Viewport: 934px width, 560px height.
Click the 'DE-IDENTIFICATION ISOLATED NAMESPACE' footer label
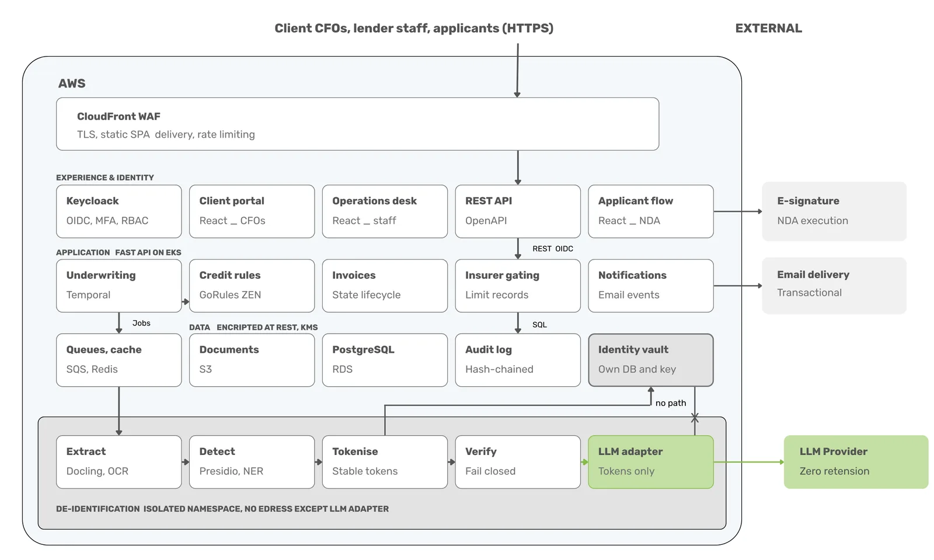pyautogui.click(x=222, y=509)
